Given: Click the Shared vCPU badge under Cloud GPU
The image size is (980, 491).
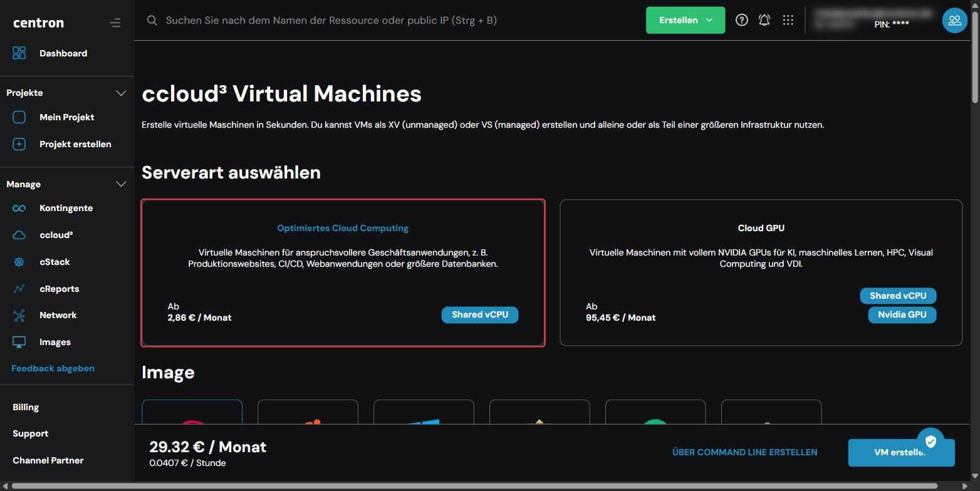Looking at the screenshot, I should click(x=898, y=296).
